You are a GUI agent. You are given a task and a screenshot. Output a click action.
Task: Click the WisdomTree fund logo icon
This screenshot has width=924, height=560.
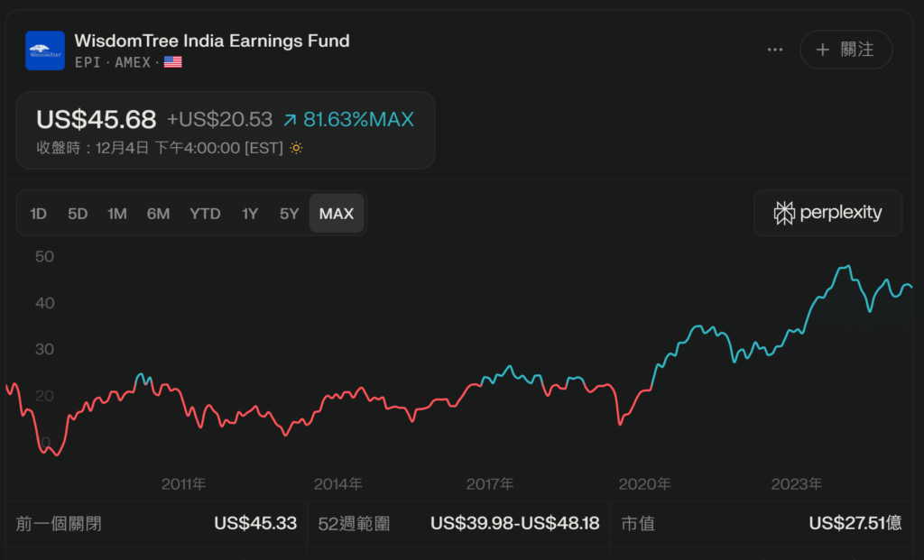point(45,50)
